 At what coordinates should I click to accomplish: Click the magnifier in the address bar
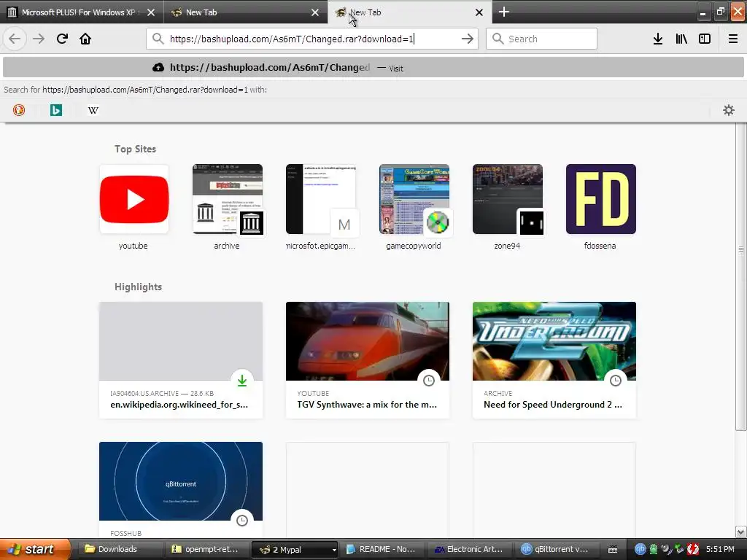[x=158, y=39]
